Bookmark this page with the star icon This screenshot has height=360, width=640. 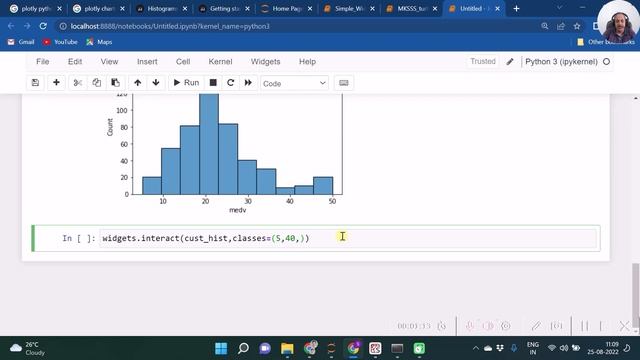(577, 26)
